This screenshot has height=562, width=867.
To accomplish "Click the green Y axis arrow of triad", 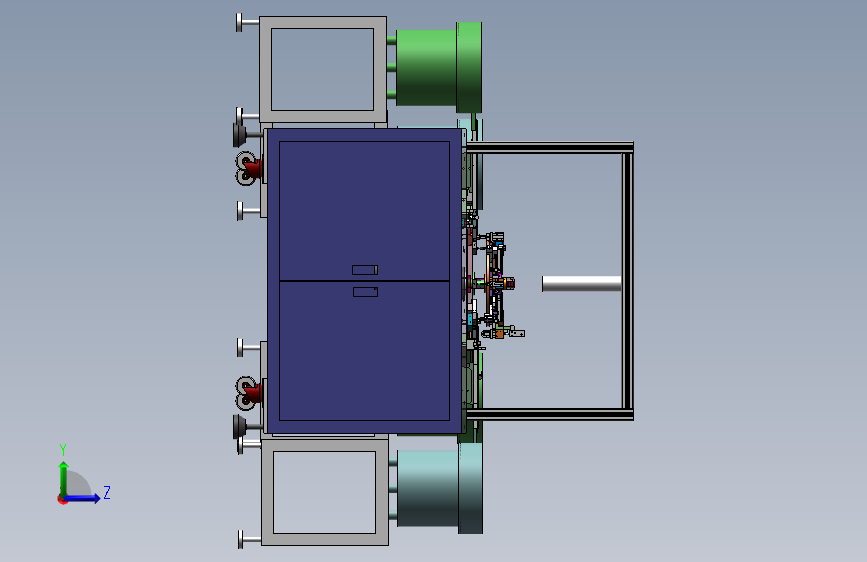I will (x=64, y=478).
